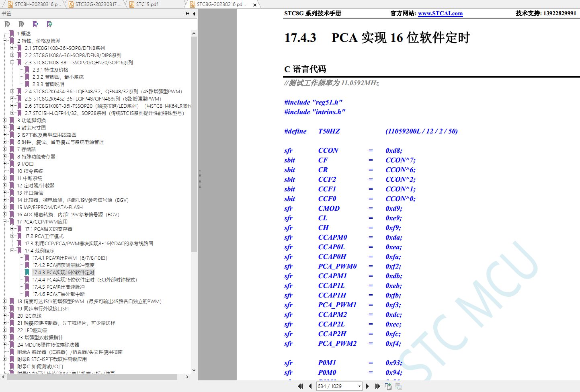Image resolution: width=580 pixels, height=392 pixels.
Task: Close the STC8G-20230216 PDF tab
Action: click(255, 5)
